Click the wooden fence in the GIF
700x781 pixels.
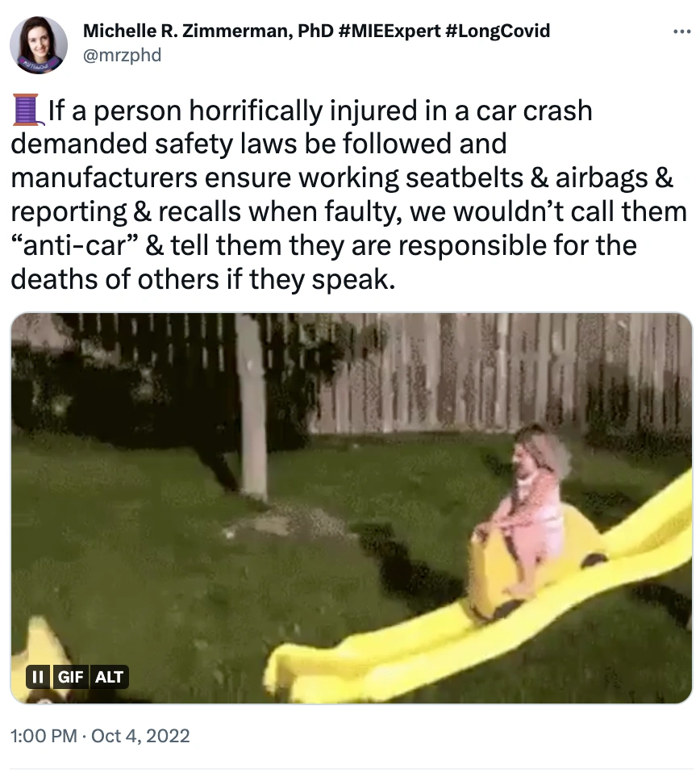498,374
